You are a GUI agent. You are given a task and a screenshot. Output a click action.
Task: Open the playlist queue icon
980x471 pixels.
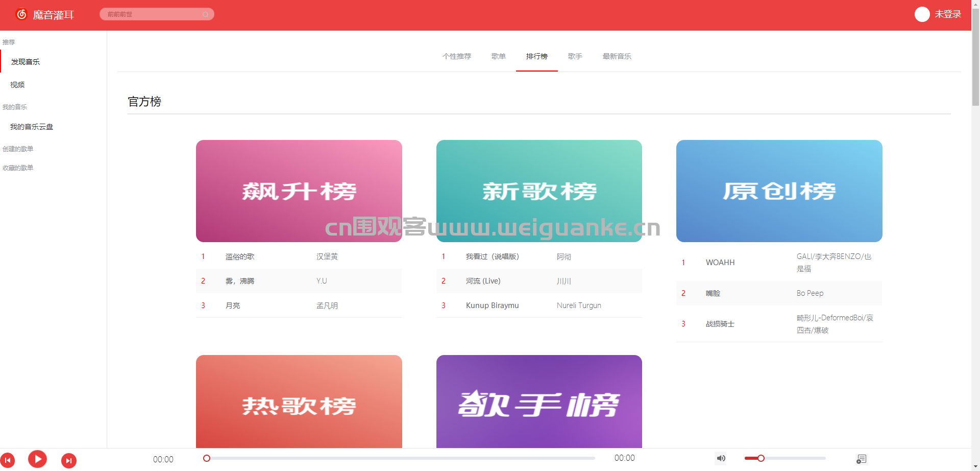coord(862,459)
